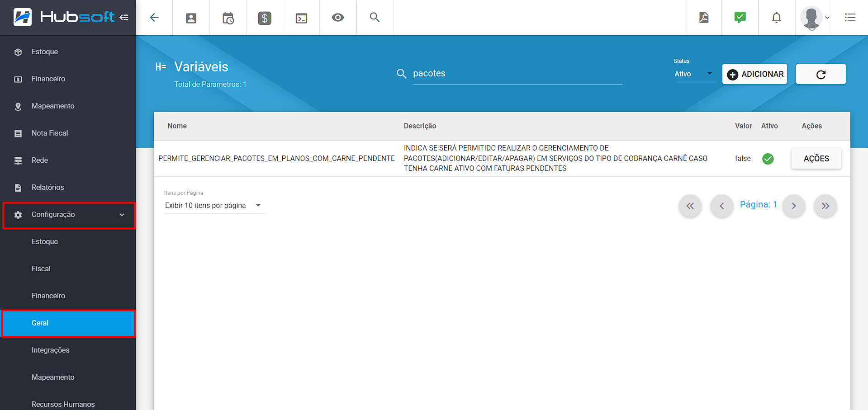Image resolution: width=868 pixels, height=410 pixels.
Task: Click the false value cell
Action: point(743,159)
